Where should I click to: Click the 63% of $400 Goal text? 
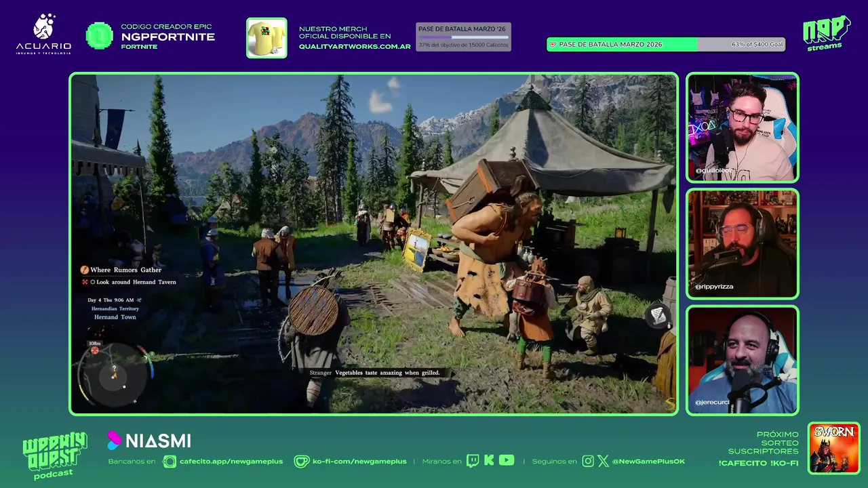[x=757, y=44]
